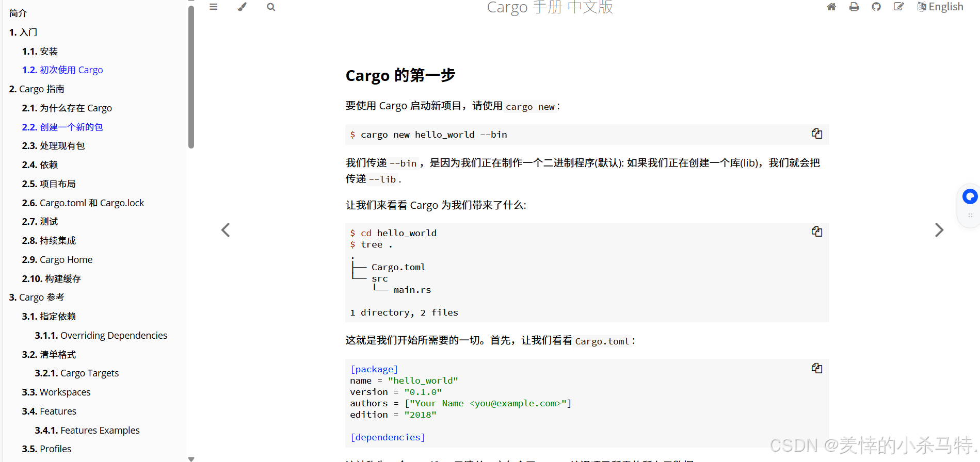Viewport: 980px width, 462px height.
Task: Open section 3.5. Profiles
Action: click(46, 449)
